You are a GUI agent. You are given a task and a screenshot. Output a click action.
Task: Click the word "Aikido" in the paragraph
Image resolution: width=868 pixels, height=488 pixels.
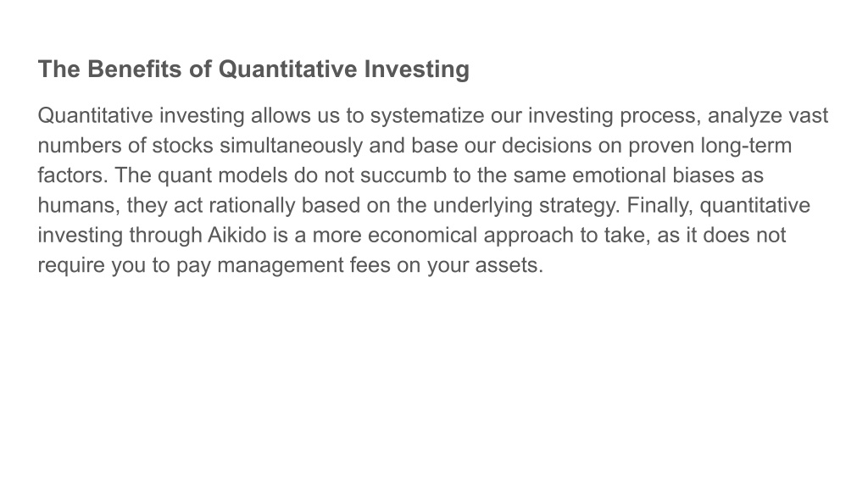237,236
